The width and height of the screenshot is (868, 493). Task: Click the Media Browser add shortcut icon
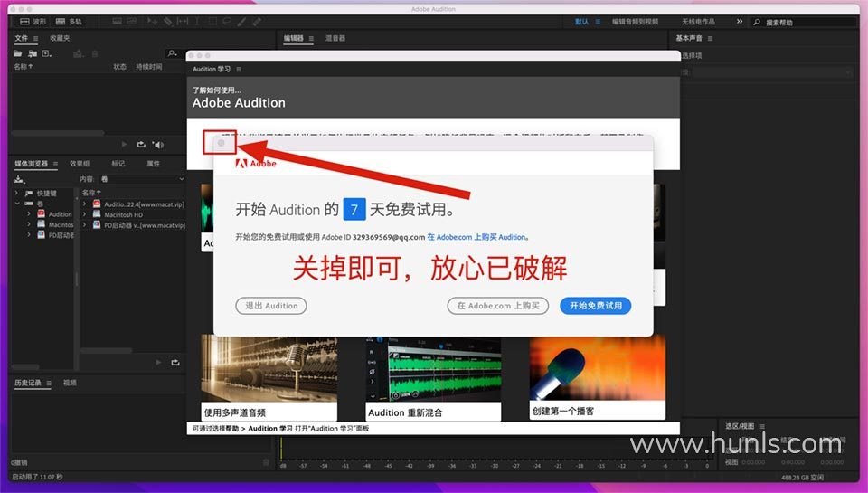click(x=19, y=179)
